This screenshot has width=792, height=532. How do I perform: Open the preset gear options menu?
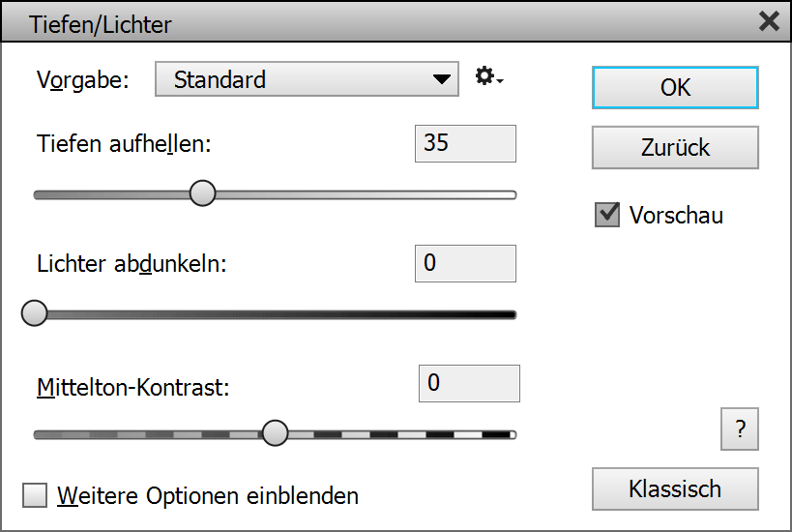point(488,77)
